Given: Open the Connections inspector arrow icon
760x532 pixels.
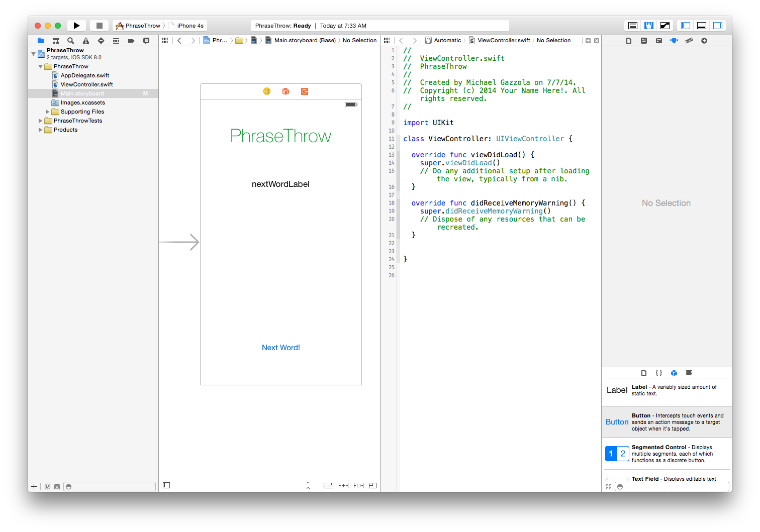Looking at the screenshot, I should coord(704,41).
